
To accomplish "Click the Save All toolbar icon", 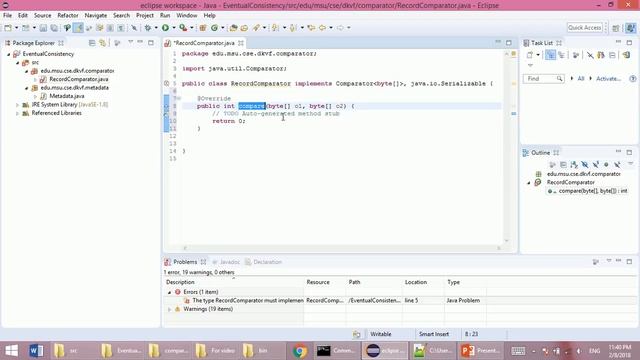I will 54,28.
